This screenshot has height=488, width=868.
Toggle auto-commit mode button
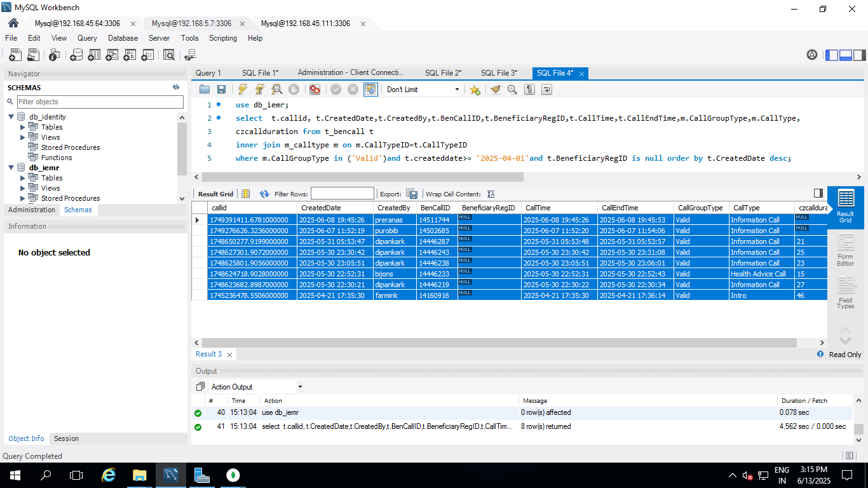click(370, 90)
